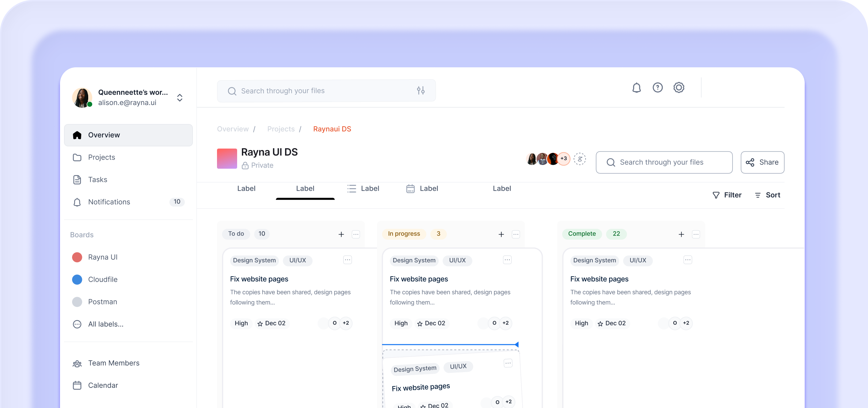
Task: Add card to In progress column
Action: pyautogui.click(x=501, y=234)
